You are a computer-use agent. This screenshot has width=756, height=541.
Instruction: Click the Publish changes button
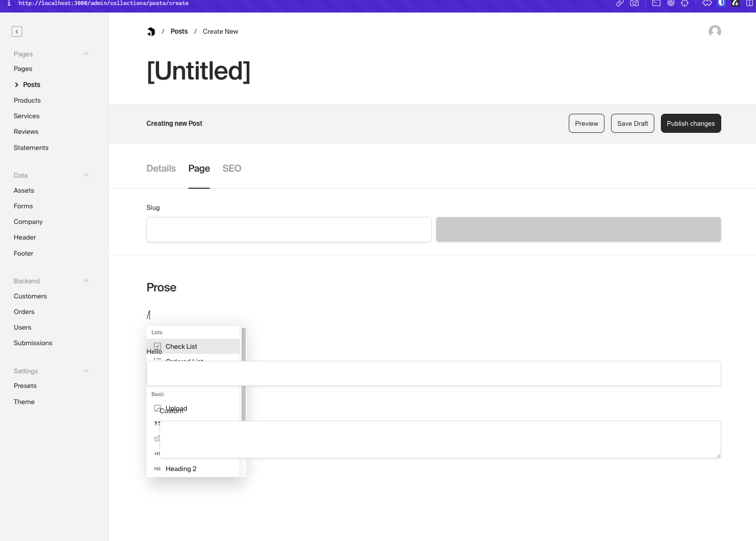point(691,123)
